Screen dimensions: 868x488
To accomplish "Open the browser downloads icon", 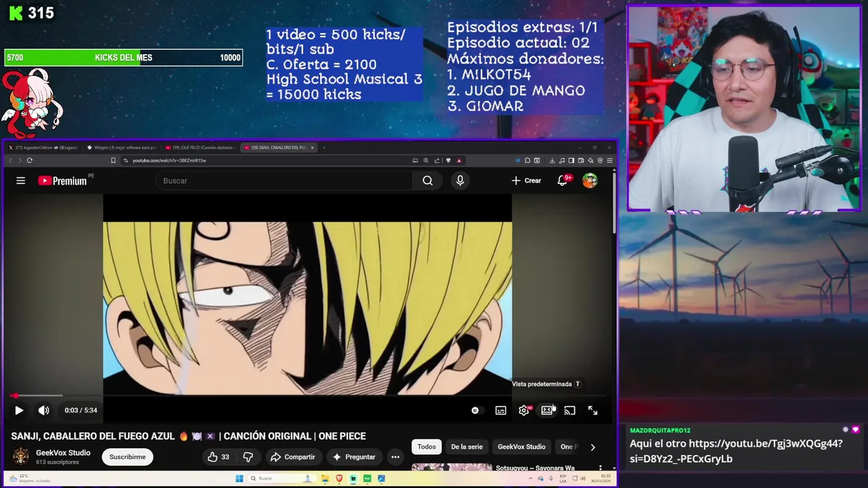I will [x=552, y=161].
